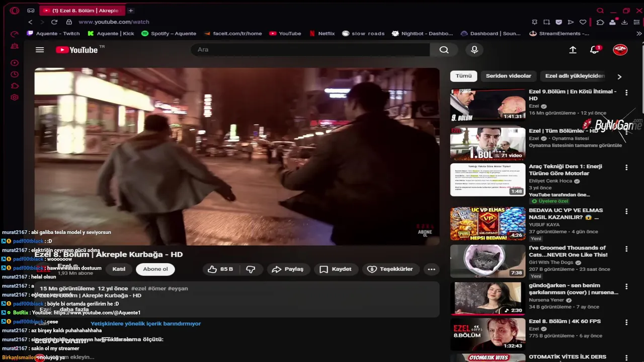The width and height of the screenshot is (644, 362).
Task: Open Aquente | Kick bookmark
Action: tap(111, 34)
